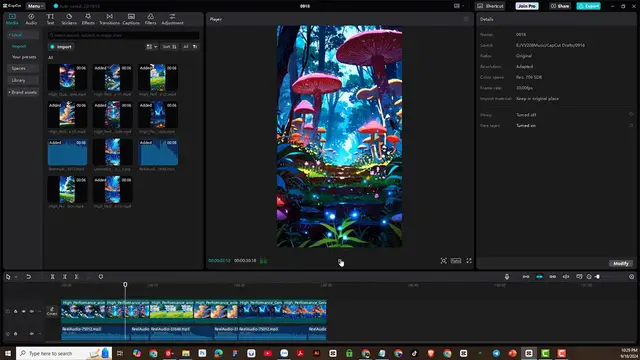The width and height of the screenshot is (640, 360).
Task: Mute the audio track speaker icon
Action: [31, 333]
